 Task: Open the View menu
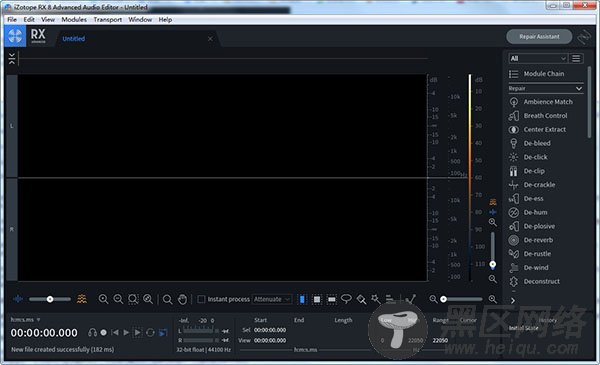48,20
